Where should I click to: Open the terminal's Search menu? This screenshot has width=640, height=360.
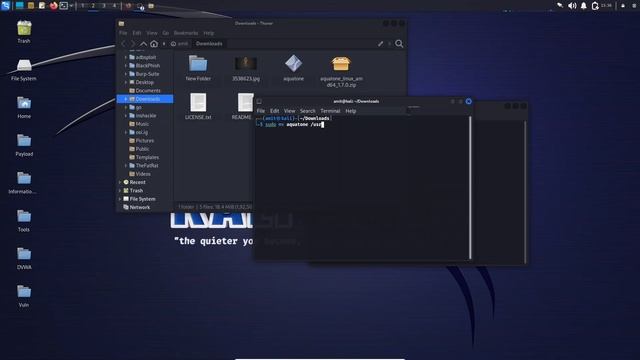[x=308, y=111]
